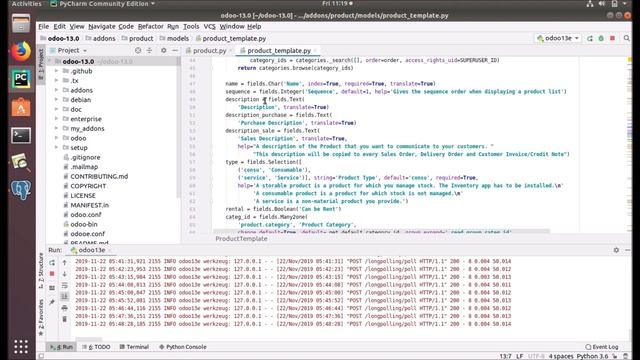Open the Terminal tool window tab
Image resolution: width=640 pixels, height=360 pixels.
134,347
